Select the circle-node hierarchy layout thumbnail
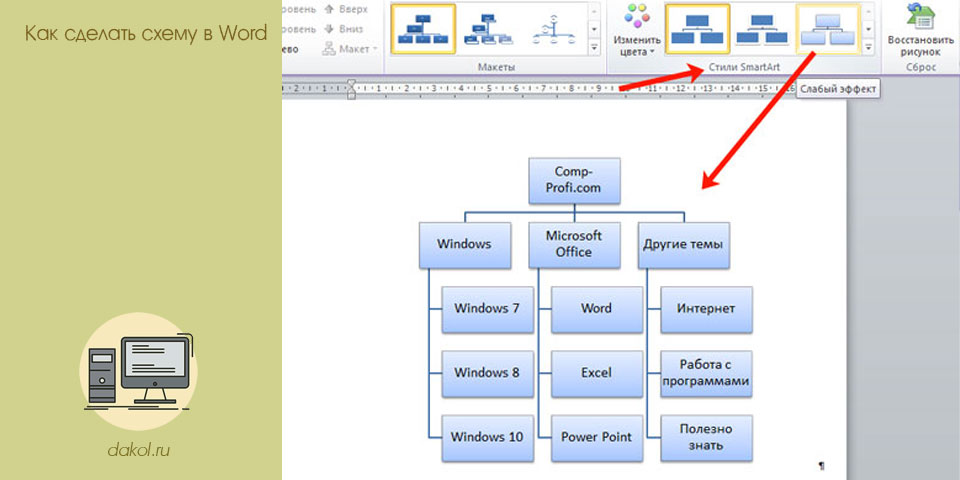 [554, 28]
